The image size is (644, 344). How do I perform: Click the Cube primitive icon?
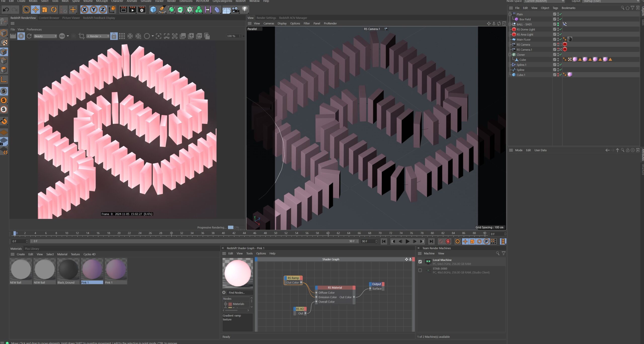[153, 10]
